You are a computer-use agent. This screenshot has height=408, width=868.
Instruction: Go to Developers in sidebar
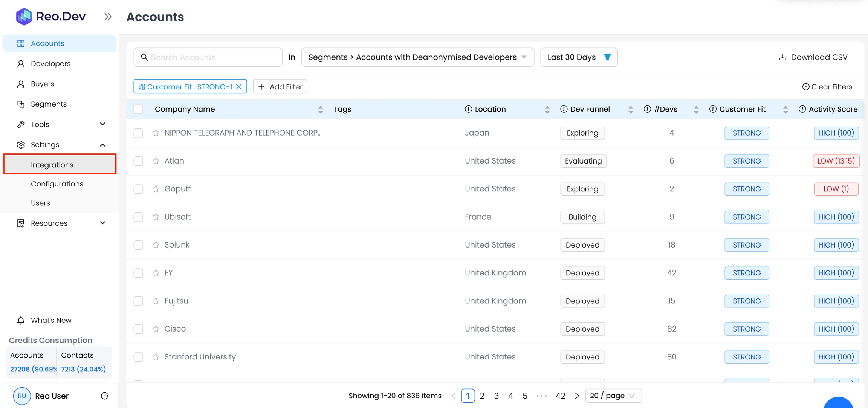click(50, 64)
